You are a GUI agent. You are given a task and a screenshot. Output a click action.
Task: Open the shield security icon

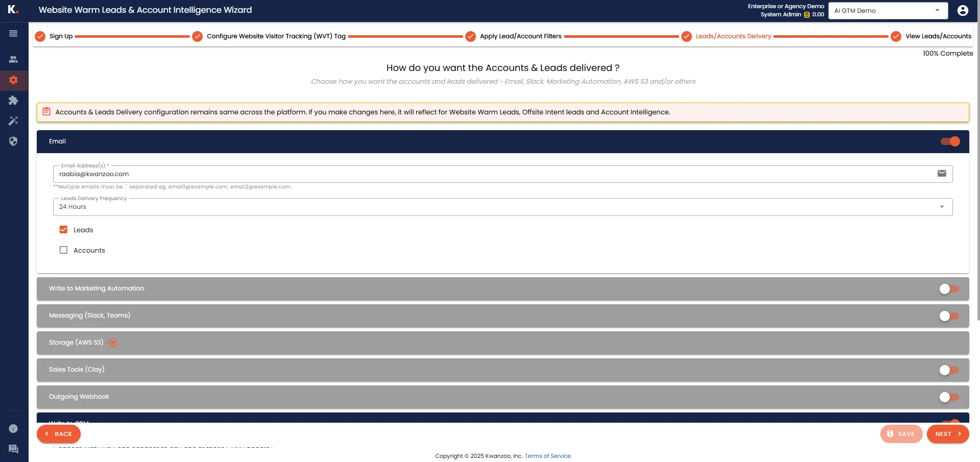coord(13,141)
